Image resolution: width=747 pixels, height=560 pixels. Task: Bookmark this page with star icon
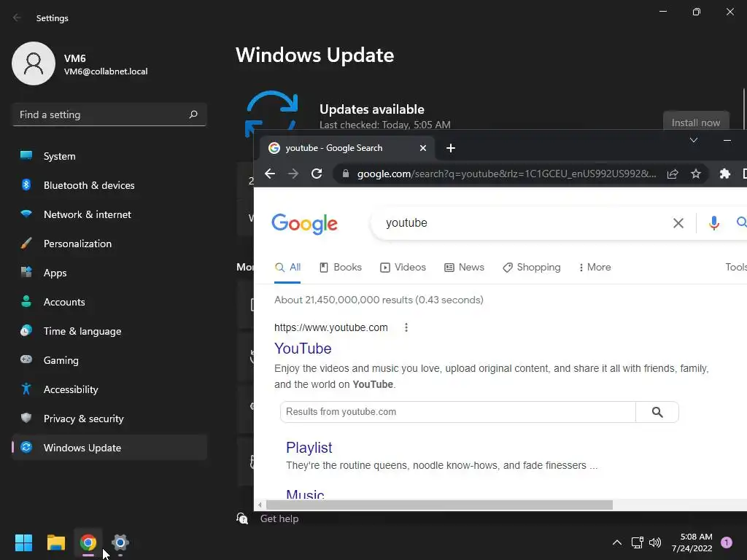696,174
